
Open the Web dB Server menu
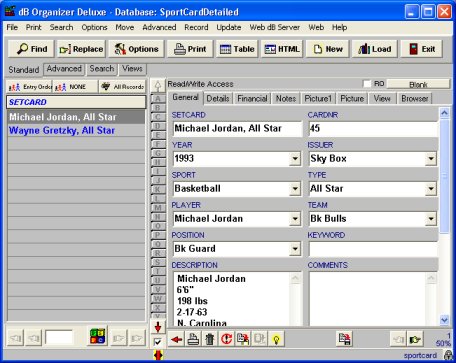275,28
